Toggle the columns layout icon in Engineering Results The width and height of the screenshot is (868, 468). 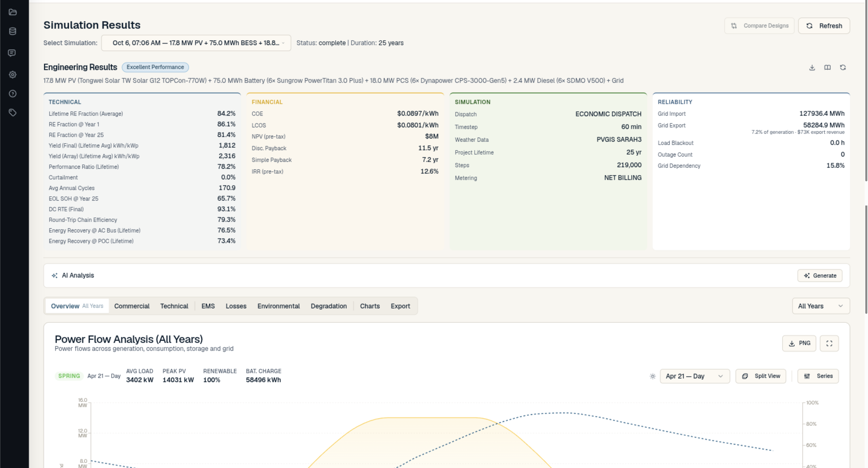point(828,67)
